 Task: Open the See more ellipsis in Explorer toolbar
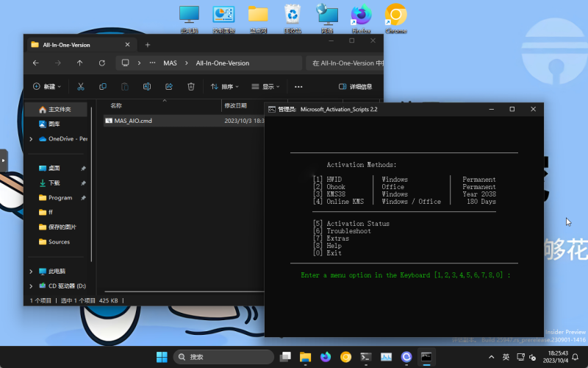(x=298, y=87)
